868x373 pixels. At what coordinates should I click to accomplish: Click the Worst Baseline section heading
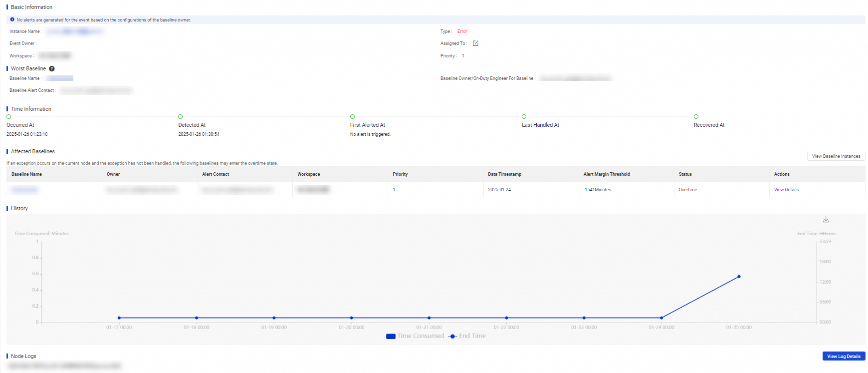28,68
